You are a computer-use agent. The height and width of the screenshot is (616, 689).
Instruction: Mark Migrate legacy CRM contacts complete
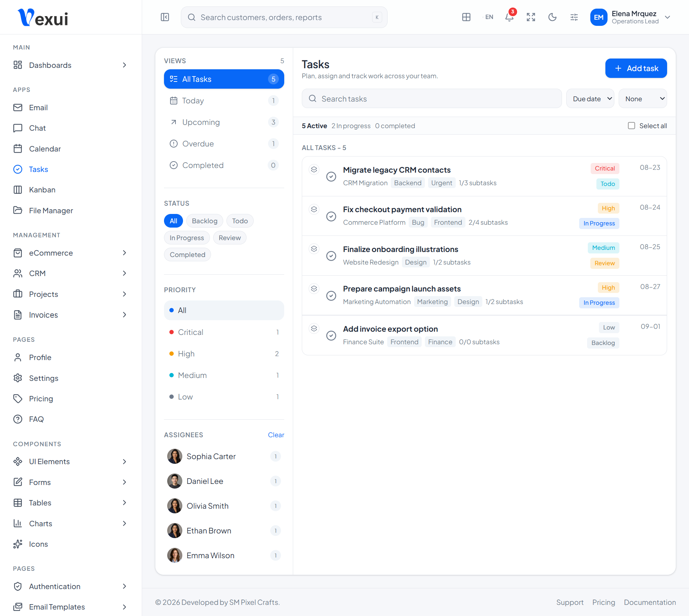(x=331, y=177)
